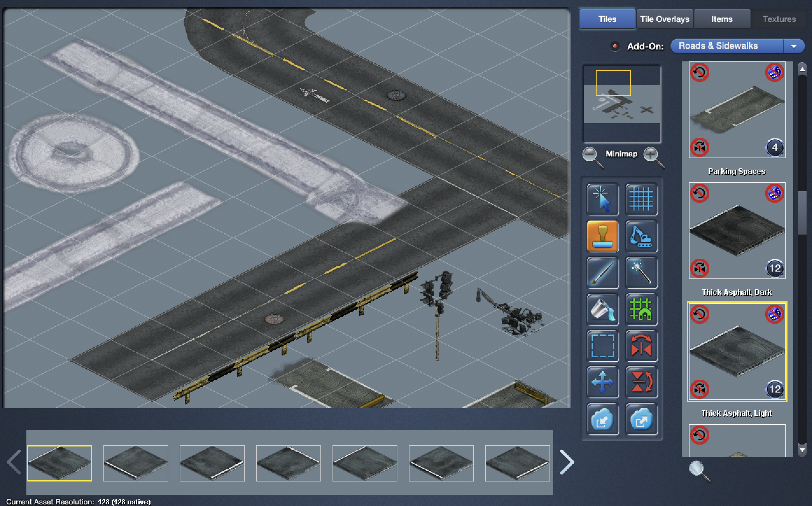812x506 pixels.
Task: Switch to the Tile Overlays tab
Action: [664, 19]
